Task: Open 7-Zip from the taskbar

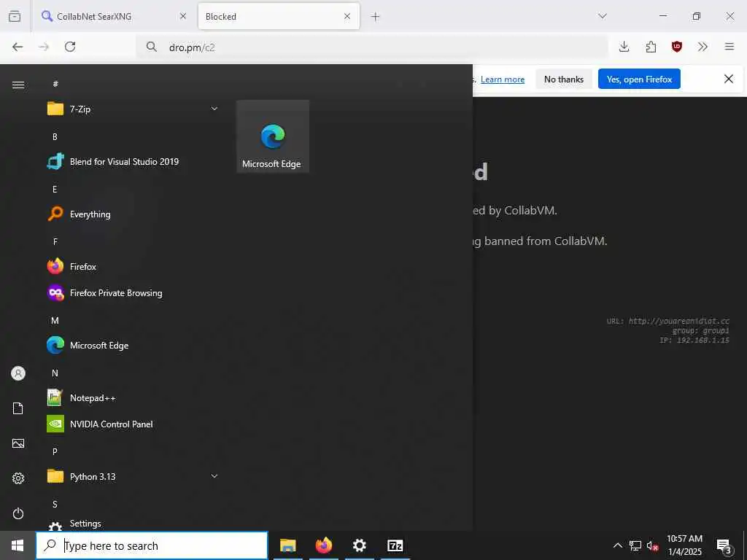Action: (x=395, y=545)
